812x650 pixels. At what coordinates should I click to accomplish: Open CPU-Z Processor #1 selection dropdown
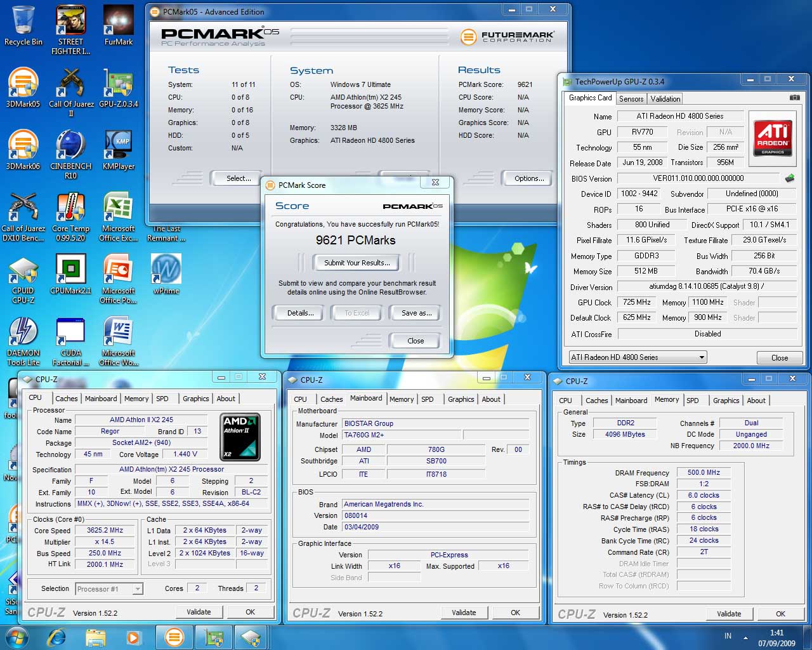pos(109,589)
